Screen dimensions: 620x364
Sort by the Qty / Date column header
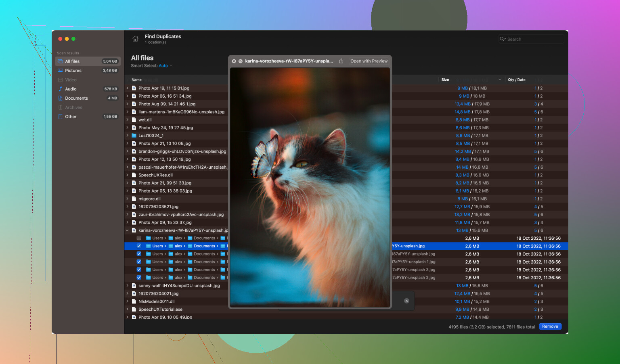(517, 80)
